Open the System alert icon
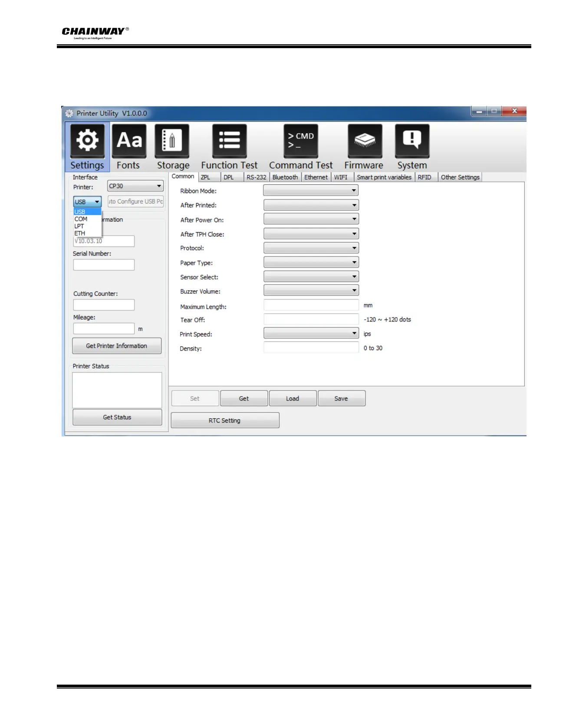Viewport: 576px width, 728px height. pyautogui.click(x=412, y=141)
